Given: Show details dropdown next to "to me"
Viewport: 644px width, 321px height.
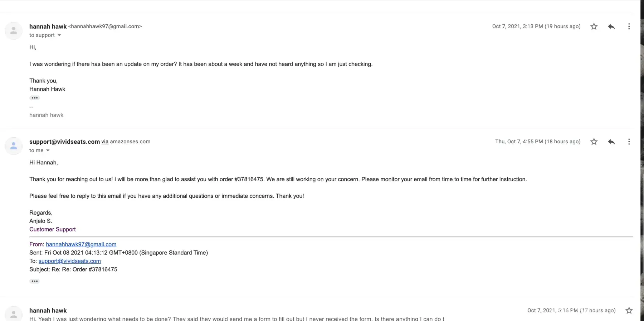Looking at the screenshot, I should pyautogui.click(x=48, y=150).
